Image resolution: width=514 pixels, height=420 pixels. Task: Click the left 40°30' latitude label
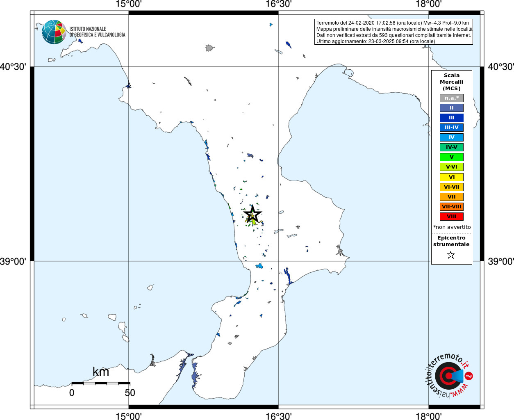click(13, 66)
